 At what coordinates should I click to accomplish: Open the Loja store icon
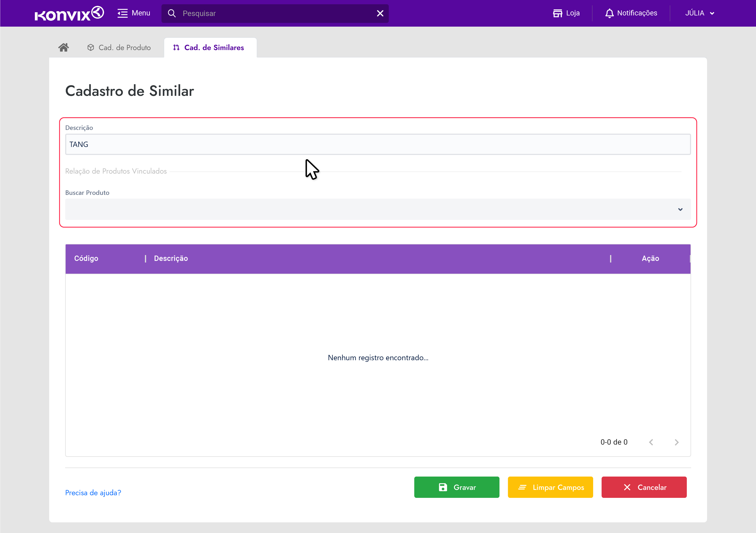[x=557, y=13]
